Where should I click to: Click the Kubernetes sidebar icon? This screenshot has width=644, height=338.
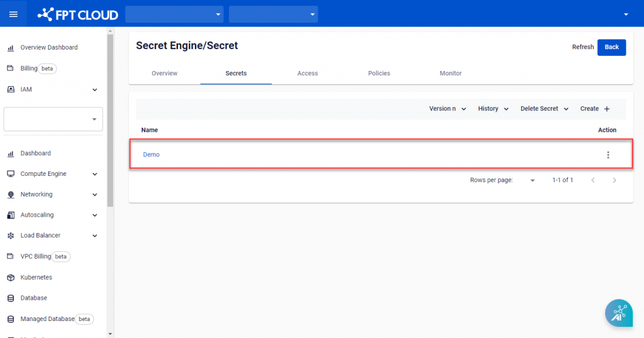pos(10,277)
